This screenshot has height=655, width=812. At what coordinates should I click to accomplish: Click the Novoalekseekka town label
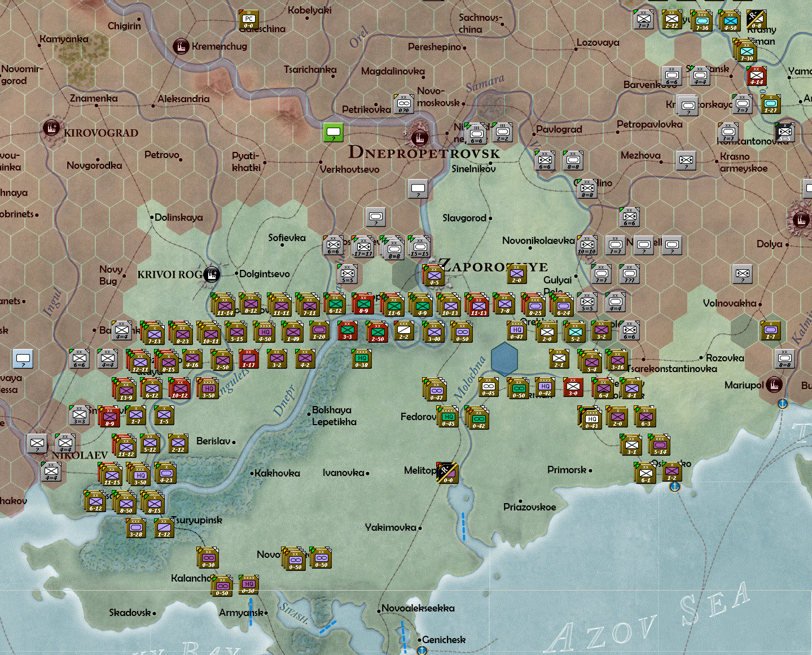pos(418,608)
